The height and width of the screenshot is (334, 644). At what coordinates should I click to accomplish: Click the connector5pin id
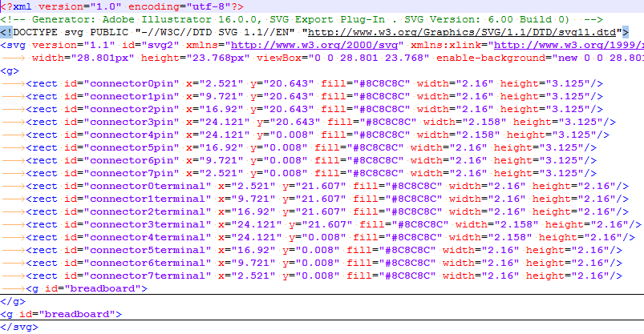click(x=122, y=147)
